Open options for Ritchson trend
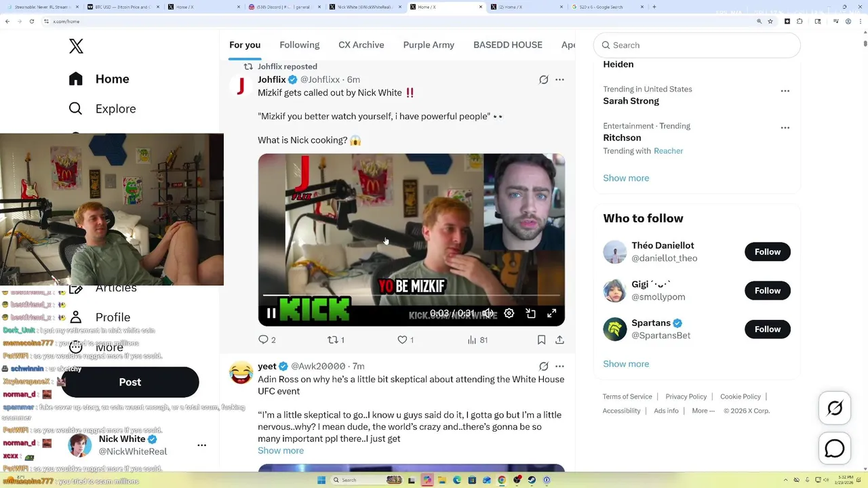Viewport: 868px width, 488px height. click(x=785, y=127)
